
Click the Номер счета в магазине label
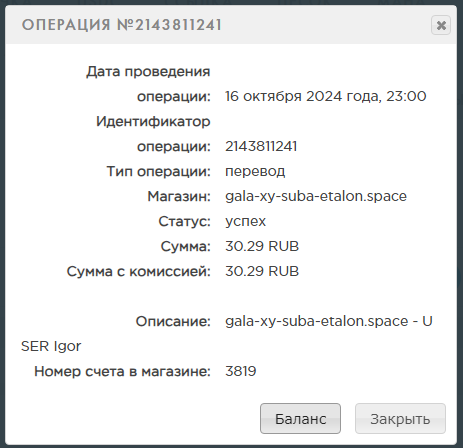point(122,371)
